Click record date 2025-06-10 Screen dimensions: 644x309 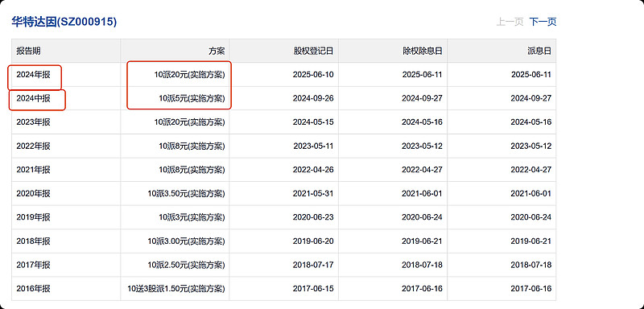[313, 75]
